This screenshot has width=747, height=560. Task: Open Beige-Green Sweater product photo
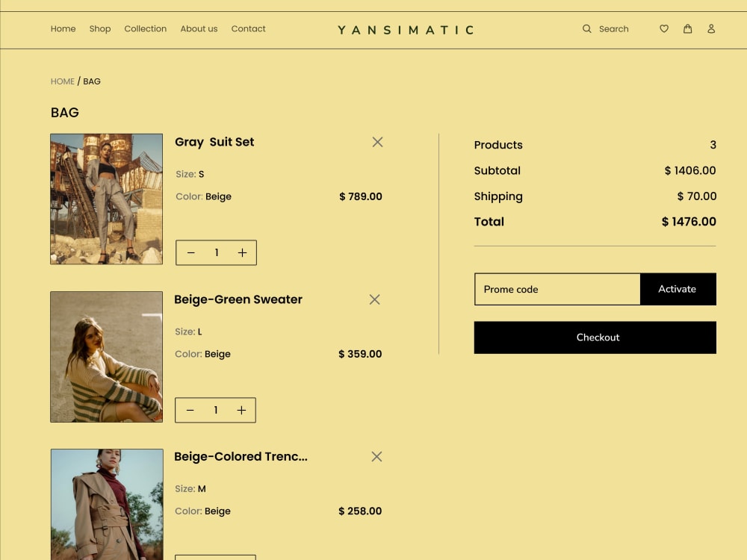[106, 357]
